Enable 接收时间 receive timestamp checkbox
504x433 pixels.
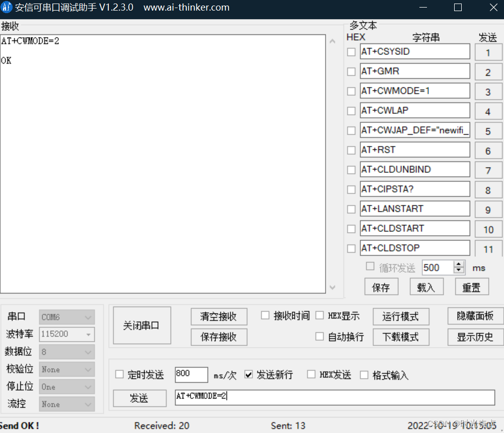pos(265,315)
